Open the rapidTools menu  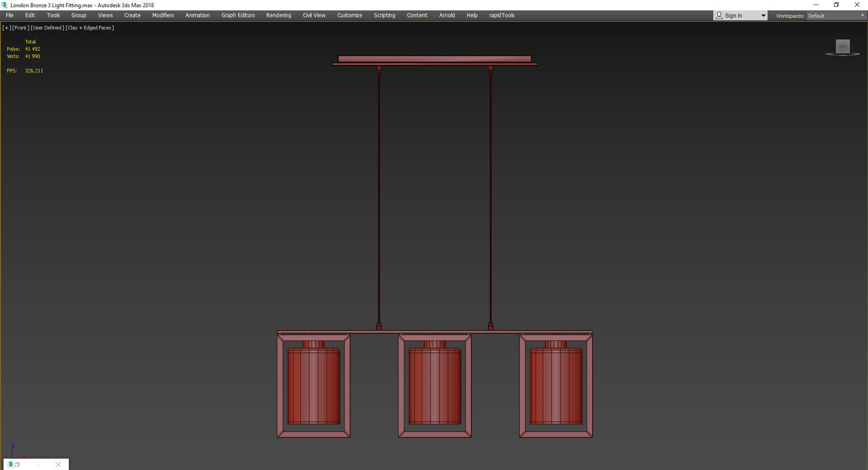coord(502,15)
